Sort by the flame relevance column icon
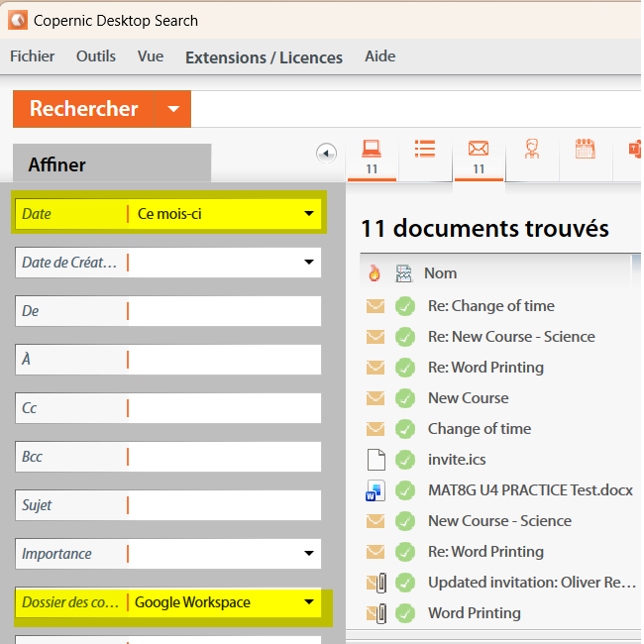 375,273
